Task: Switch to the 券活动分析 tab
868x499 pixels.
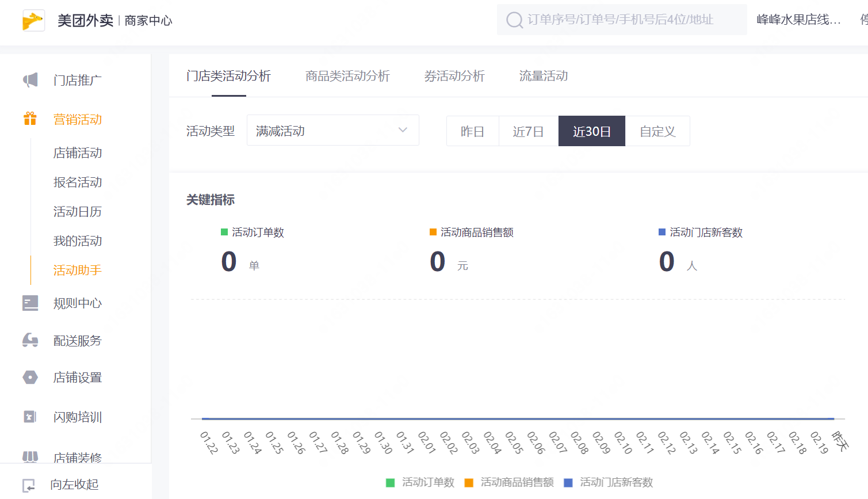Action: tap(454, 76)
